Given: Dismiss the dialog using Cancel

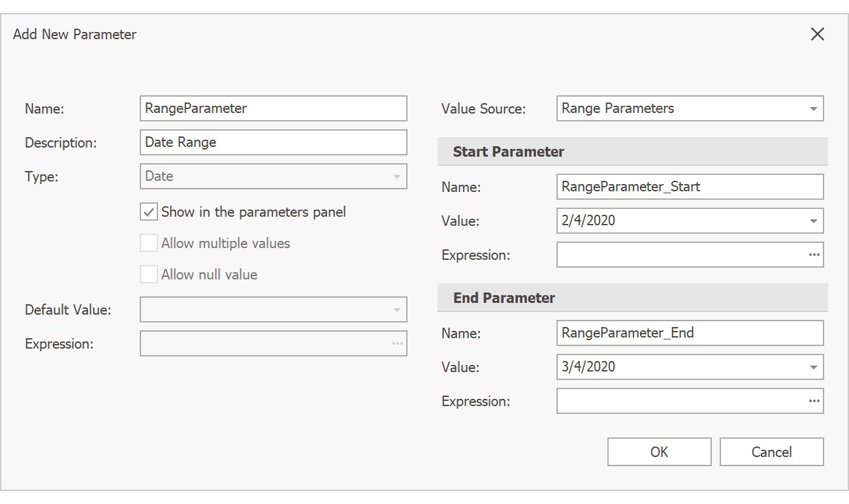Looking at the screenshot, I should 771,451.
